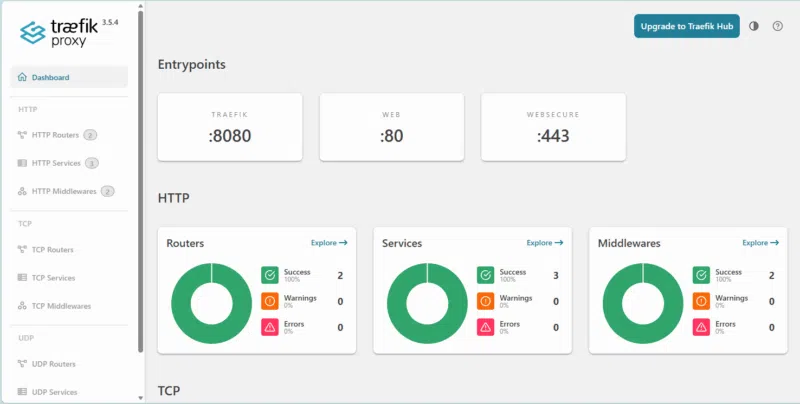The width and height of the screenshot is (800, 404).
Task: Click the TRAEFIK :8080 entrypoint card
Action: [x=230, y=127]
